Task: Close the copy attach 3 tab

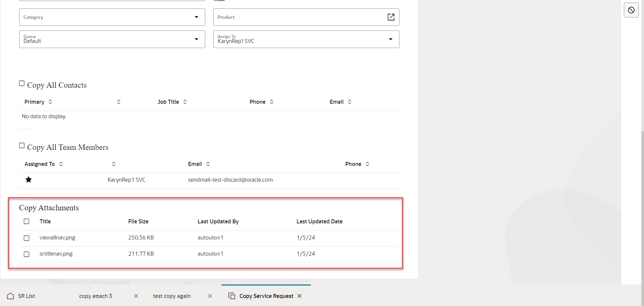Action: point(136,296)
